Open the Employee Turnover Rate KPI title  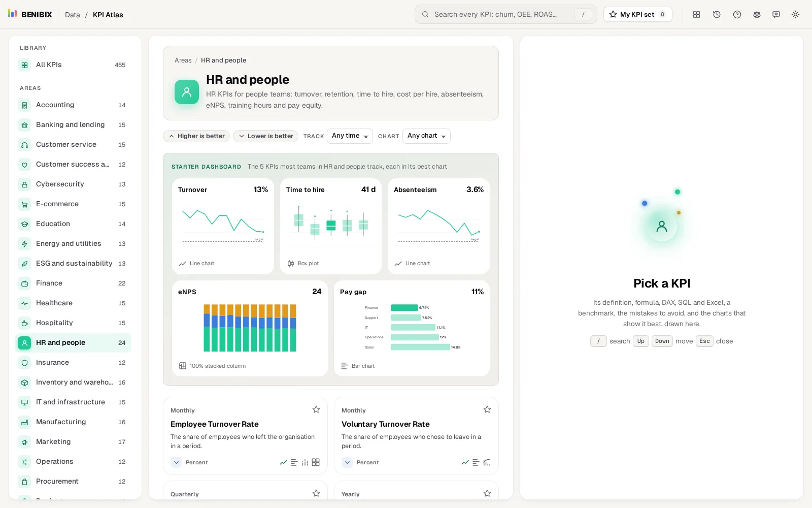pos(215,424)
